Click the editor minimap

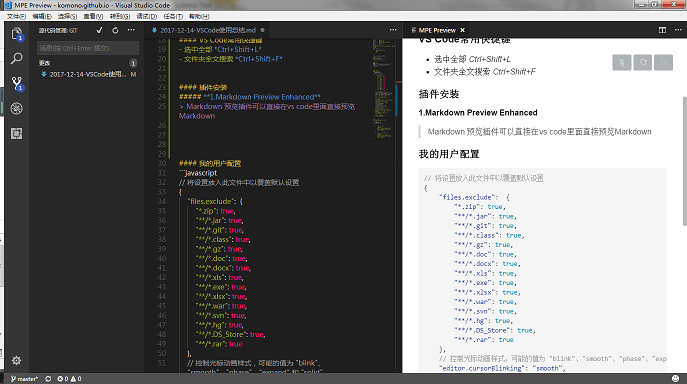[x=384, y=88]
